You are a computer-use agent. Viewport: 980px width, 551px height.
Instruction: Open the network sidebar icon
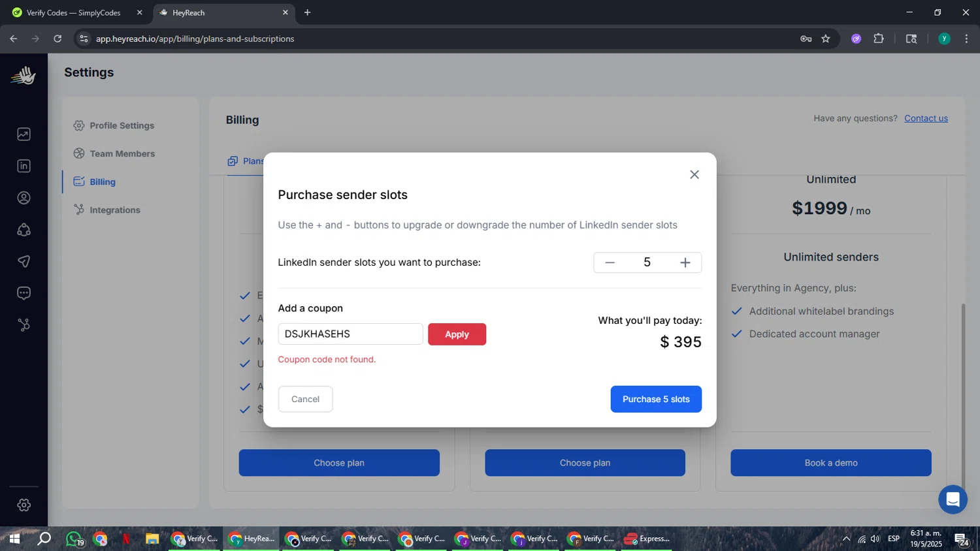tap(24, 230)
